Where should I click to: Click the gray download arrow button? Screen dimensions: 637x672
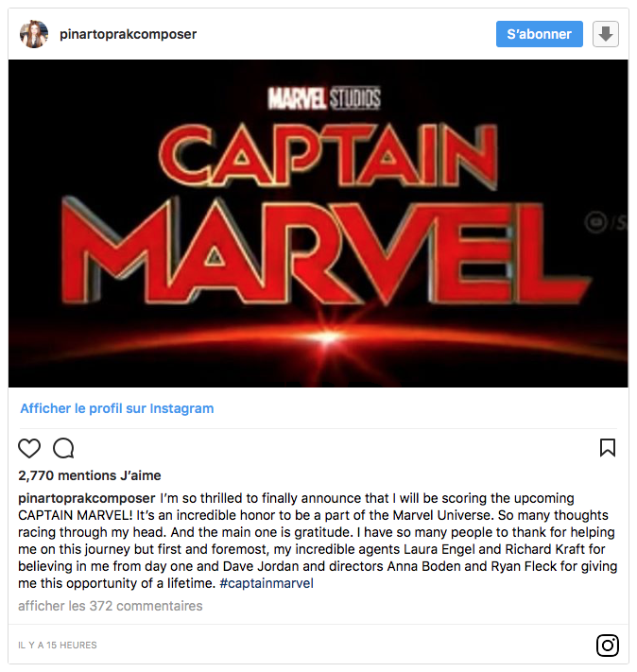point(605,34)
